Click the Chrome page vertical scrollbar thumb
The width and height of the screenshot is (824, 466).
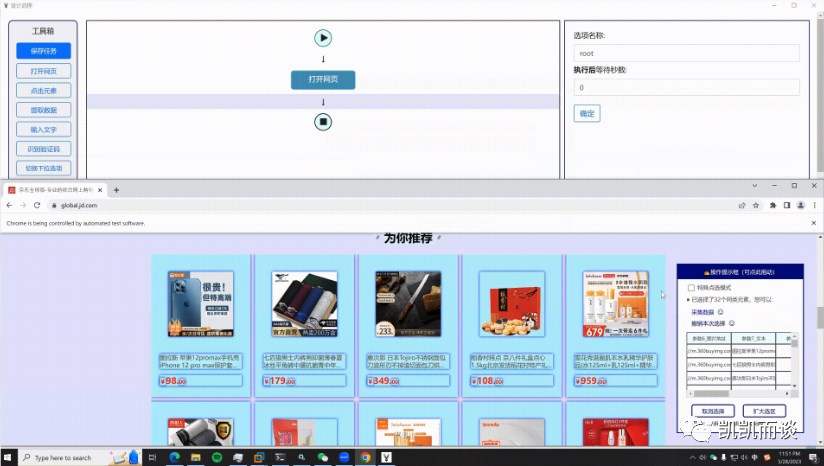click(820, 317)
